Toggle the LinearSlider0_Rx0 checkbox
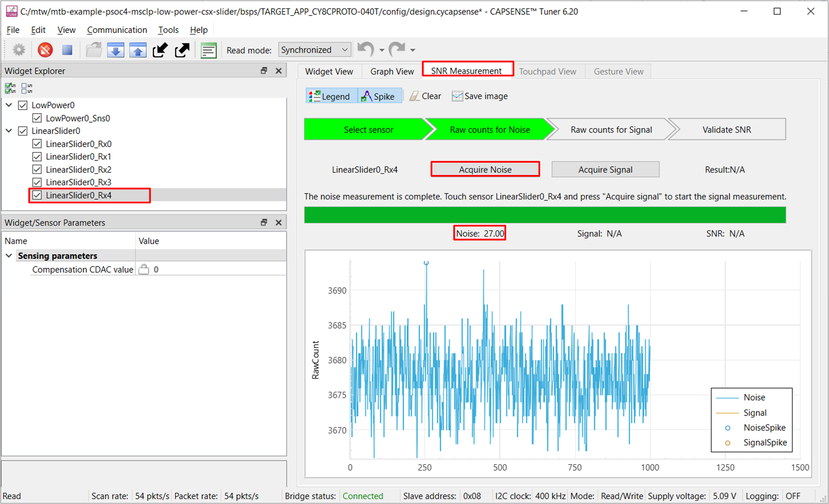The image size is (829, 504). 37,144
